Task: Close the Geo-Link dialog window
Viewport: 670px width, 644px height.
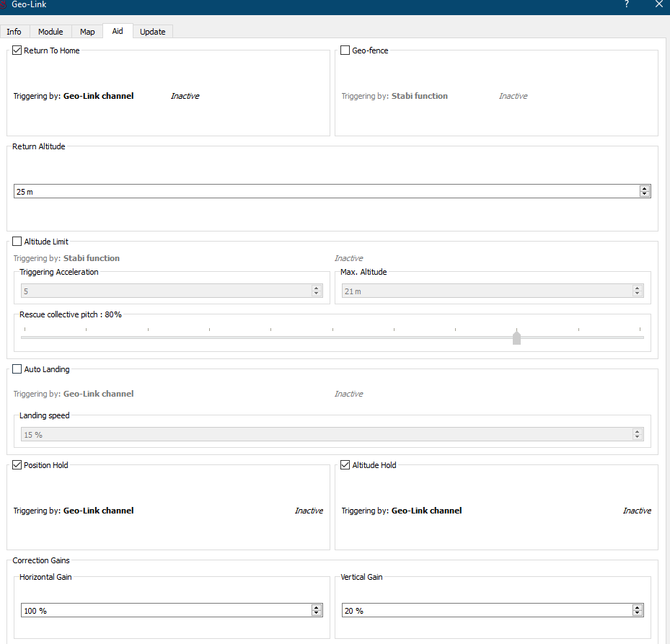Action: (x=658, y=4)
